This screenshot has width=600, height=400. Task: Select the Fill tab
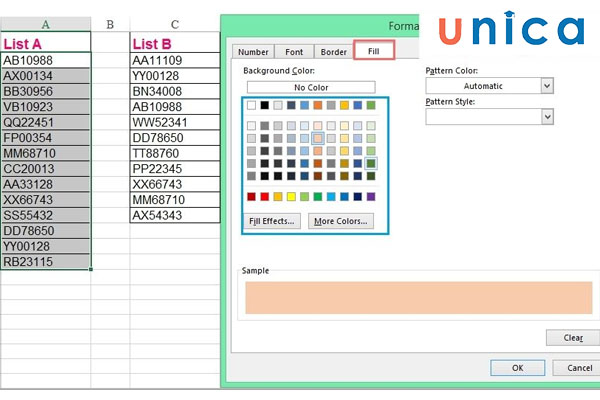coord(373,50)
